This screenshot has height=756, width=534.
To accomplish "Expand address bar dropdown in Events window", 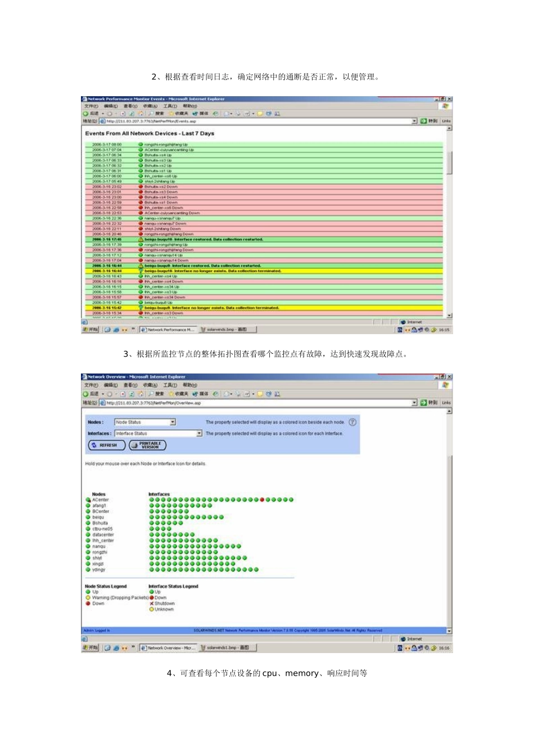I will click(x=415, y=121).
